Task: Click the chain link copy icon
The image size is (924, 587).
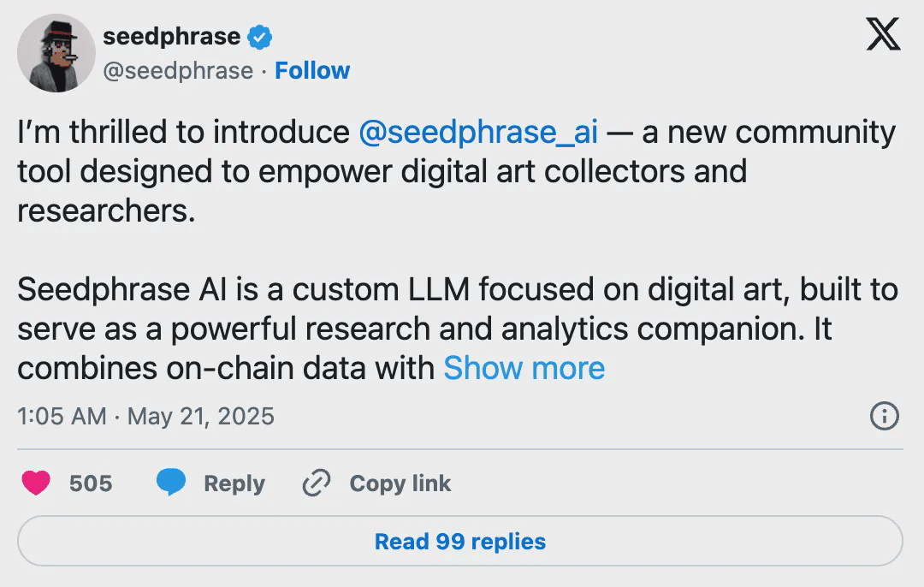Action: pos(317,483)
